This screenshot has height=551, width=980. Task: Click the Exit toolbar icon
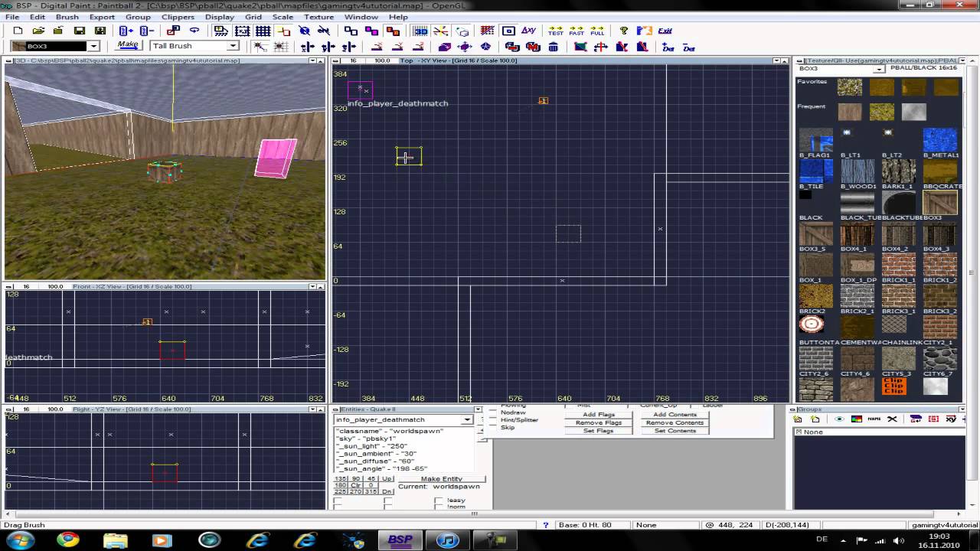click(665, 31)
